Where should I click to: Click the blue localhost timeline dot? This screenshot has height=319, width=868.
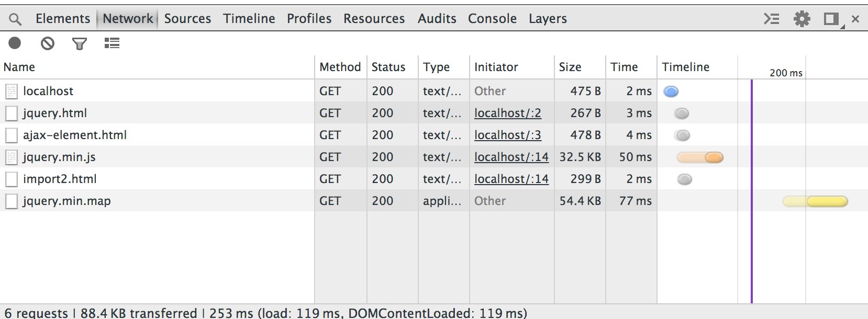coord(671,92)
